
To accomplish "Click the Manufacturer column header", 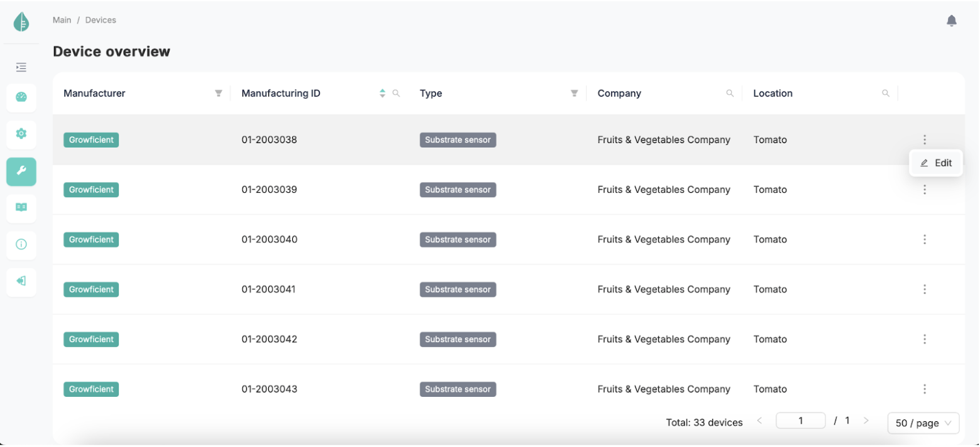I will click(x=94, y=94).
